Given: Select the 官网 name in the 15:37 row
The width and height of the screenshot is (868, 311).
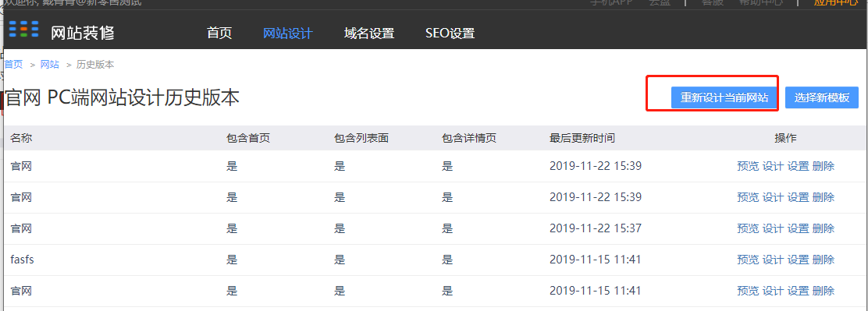Looking at the screenshot, I should coord(21,228).
